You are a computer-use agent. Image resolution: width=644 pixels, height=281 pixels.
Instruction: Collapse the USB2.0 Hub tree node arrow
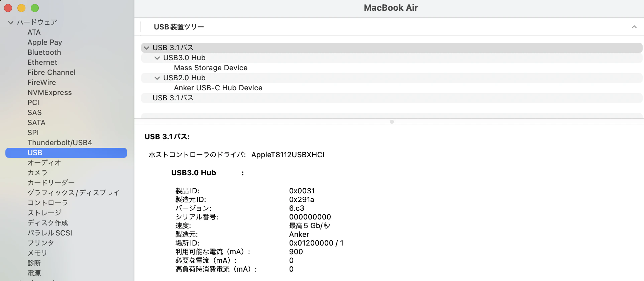click(x=157, y=78)
